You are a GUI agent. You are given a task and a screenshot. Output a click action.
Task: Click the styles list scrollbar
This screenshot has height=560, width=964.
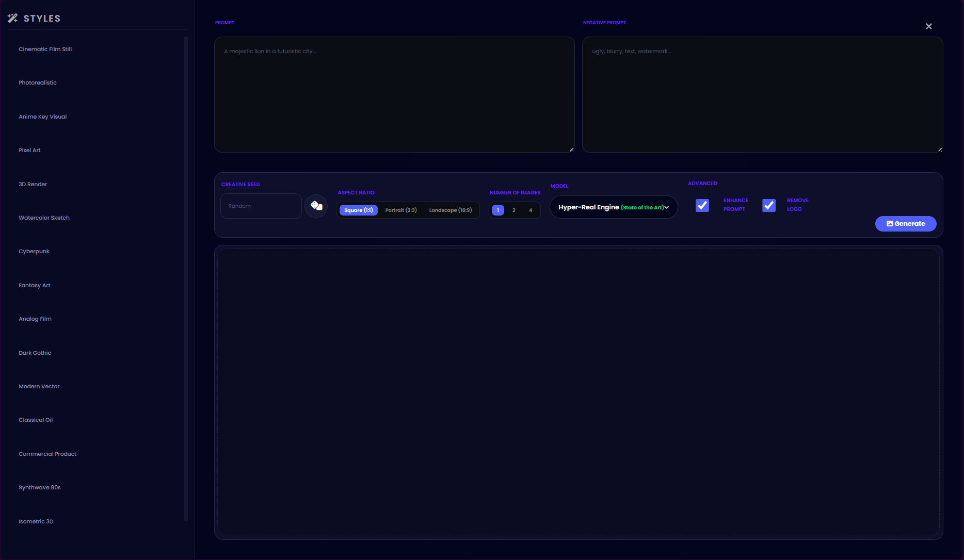point(186,278)
